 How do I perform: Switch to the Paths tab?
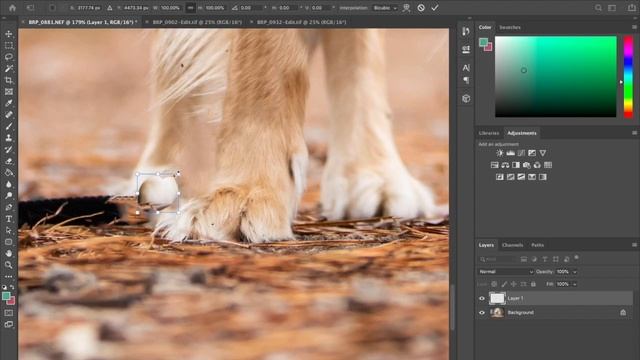pyautogui.click(x=538, y=245)
